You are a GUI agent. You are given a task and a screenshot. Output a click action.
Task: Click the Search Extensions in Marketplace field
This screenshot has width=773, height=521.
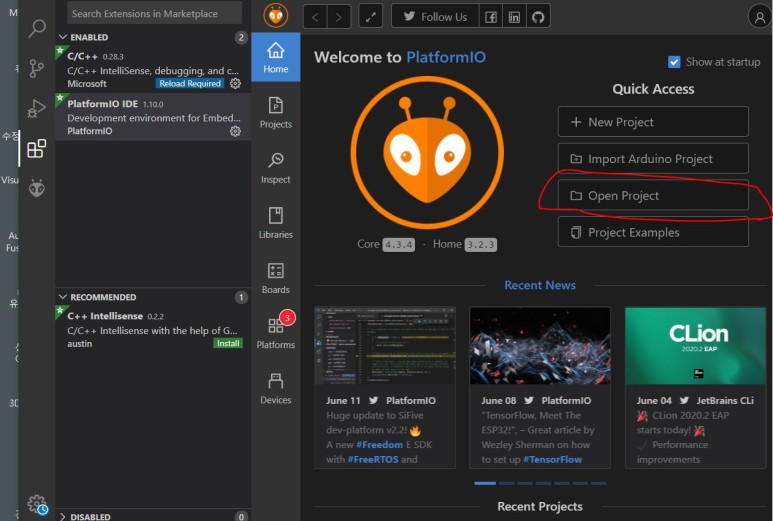154,13
